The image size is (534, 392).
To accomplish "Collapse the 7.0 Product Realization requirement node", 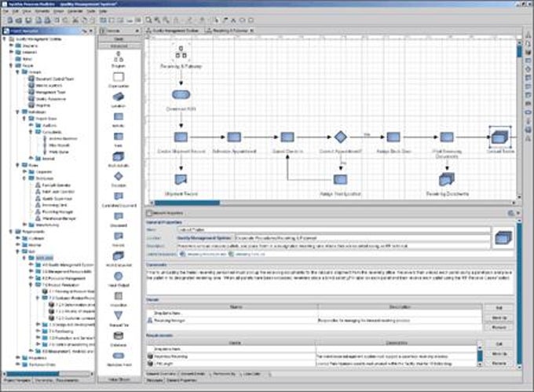I will 31,284.
